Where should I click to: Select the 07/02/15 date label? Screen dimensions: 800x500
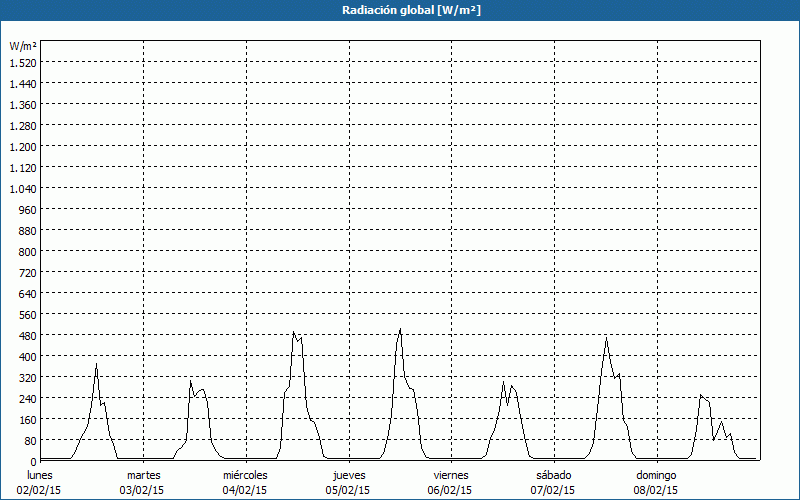553,490
